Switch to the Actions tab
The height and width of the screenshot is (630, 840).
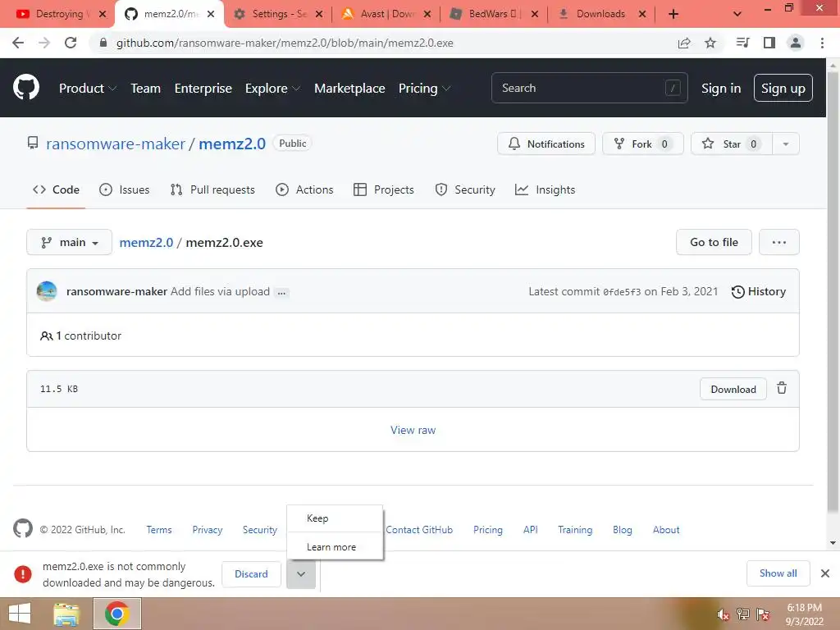point(304,189)
